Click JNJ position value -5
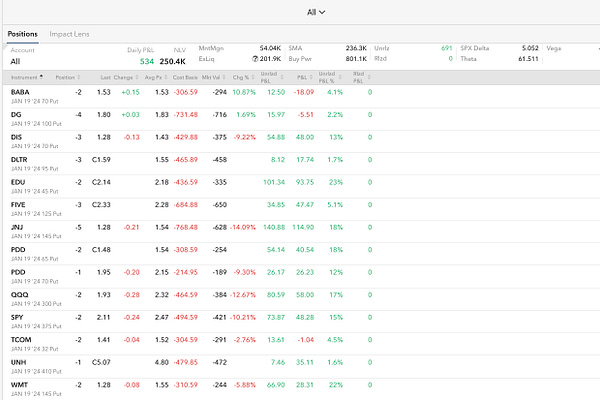The image size is (600, 400). [x=78, y=227]
